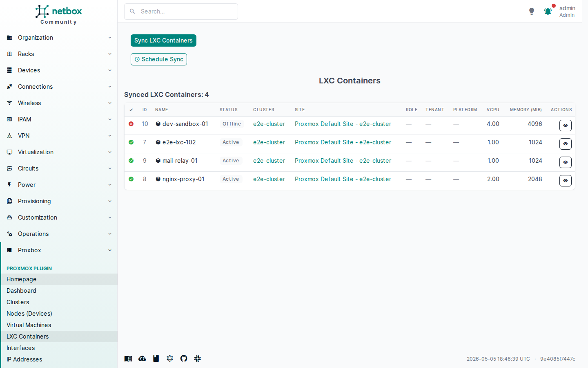Open the Homepage plugin menu item

(x=59, y=279)
